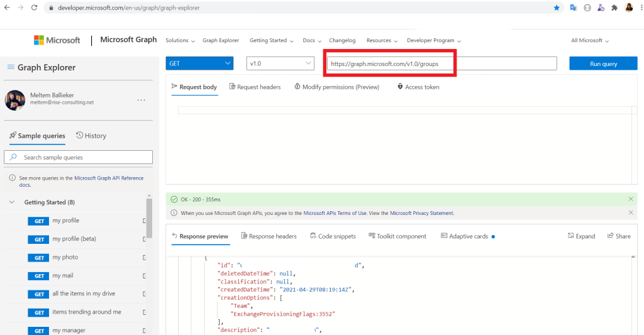Open the v1.0 API version dropdown
The width and height of the screenshot is (644, 335).
tap(280, 63)
